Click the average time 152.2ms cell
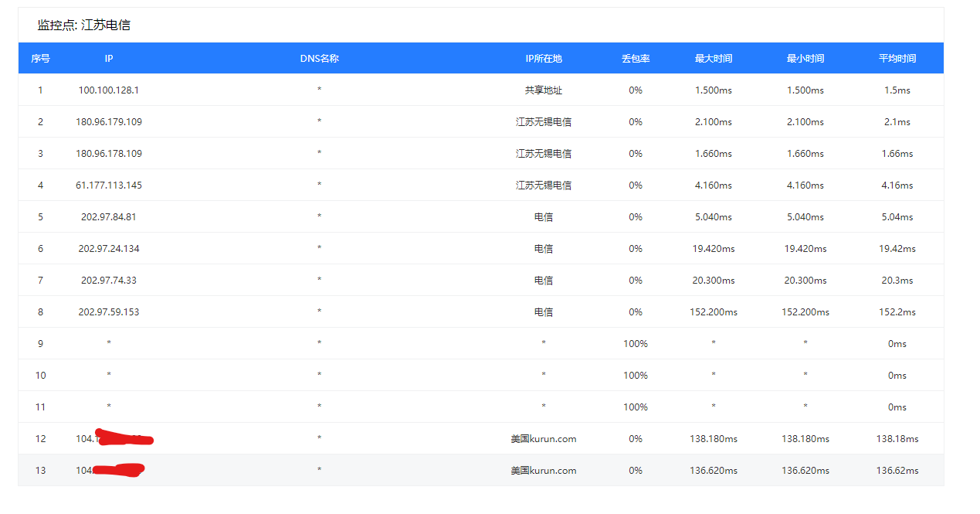This screenshot has width=980, height=514. tap(897, 312)
